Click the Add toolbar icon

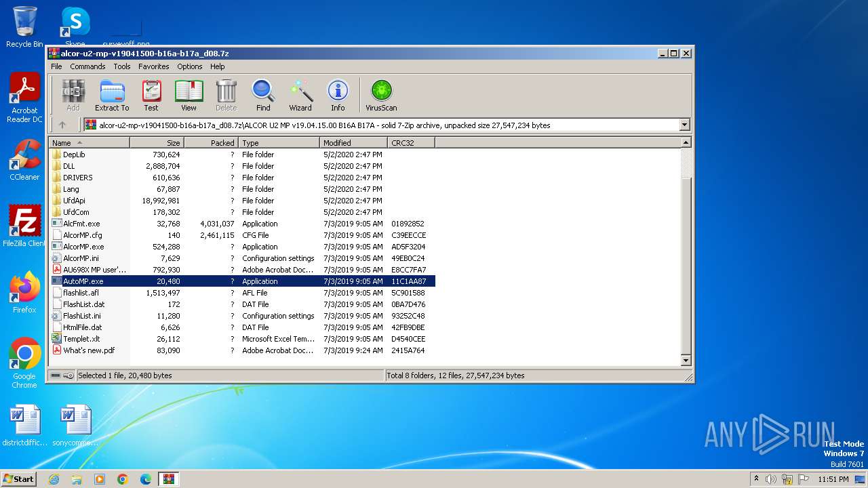pos(73,96)
